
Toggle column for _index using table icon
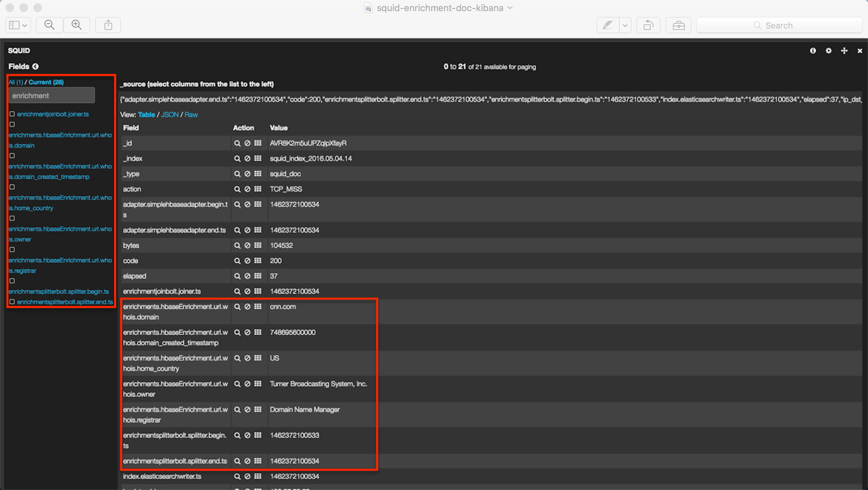(258, 158)
